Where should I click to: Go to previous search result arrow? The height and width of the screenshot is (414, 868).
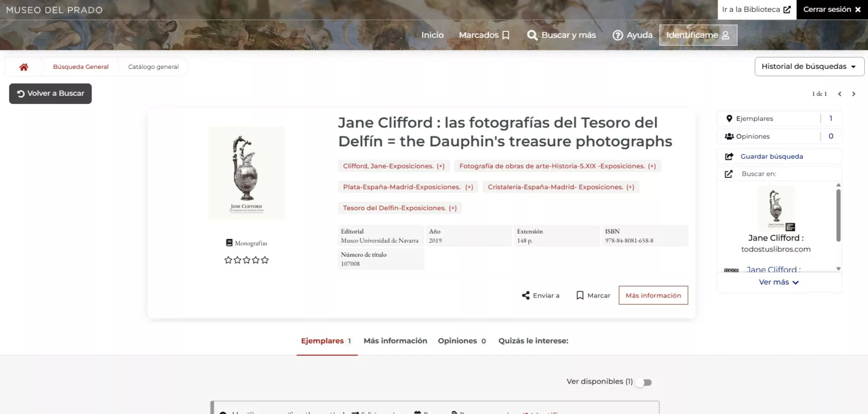pyautogui.click(x=839, y=94)
